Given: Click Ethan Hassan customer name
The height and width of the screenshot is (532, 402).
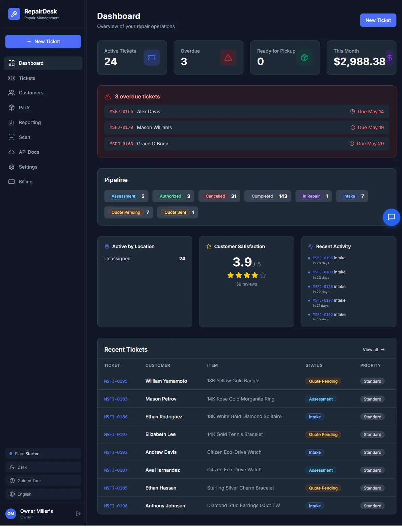Looking at the screenshot, I should [161, 488].
